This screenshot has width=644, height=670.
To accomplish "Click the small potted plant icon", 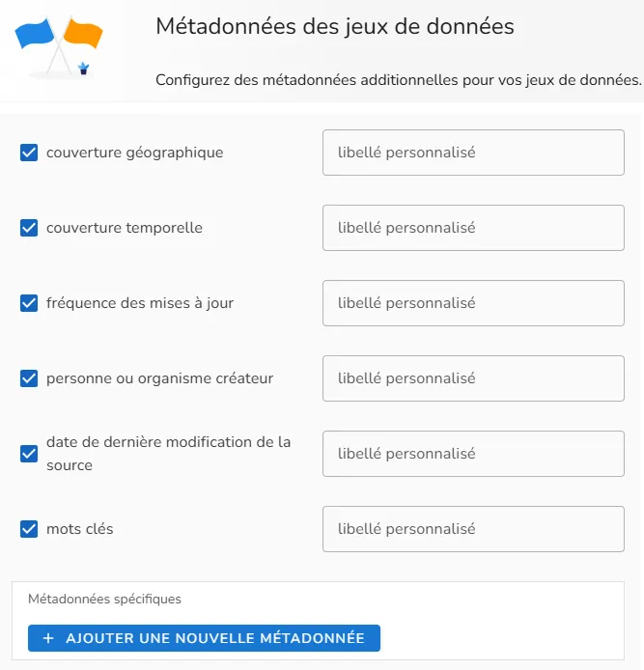I will coord(83,69).
